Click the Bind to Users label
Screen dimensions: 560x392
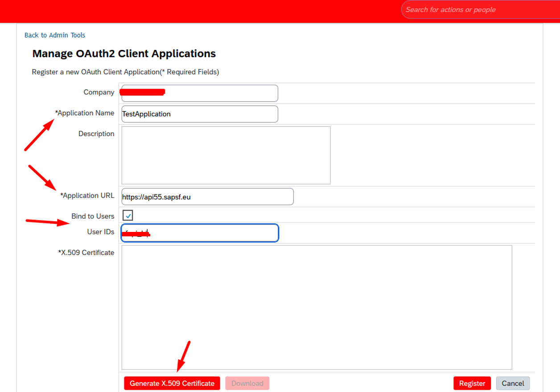coord(93,216)
